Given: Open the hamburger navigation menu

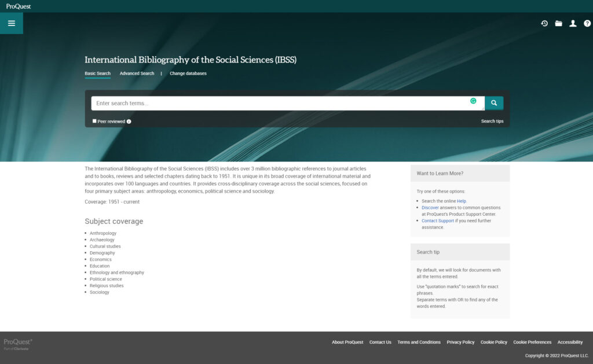Looking at the screenshot, I should coord(11,23).
